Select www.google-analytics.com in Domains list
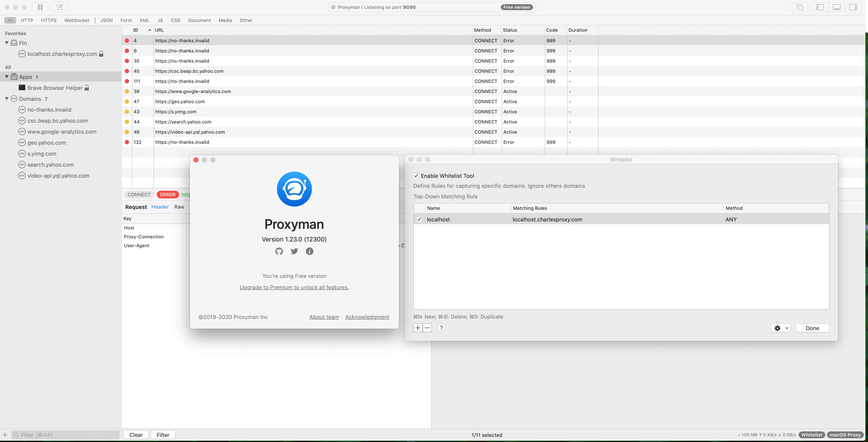868x442 pixels. pos(62,132)
